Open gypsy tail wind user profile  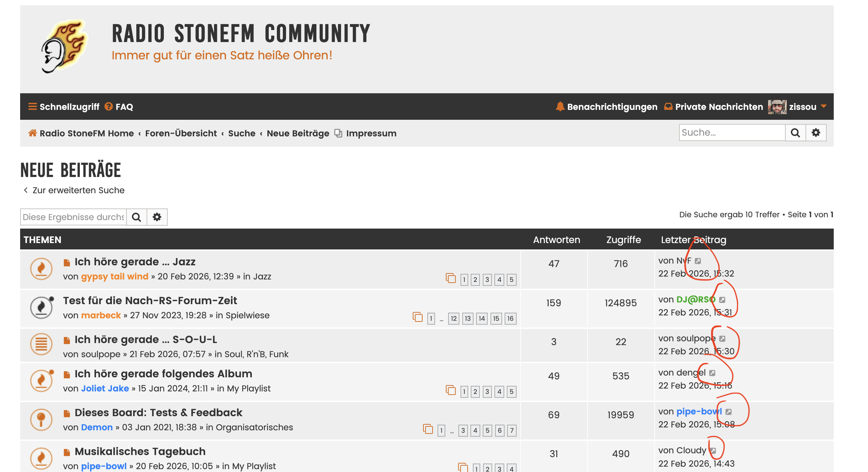(114, 277)
